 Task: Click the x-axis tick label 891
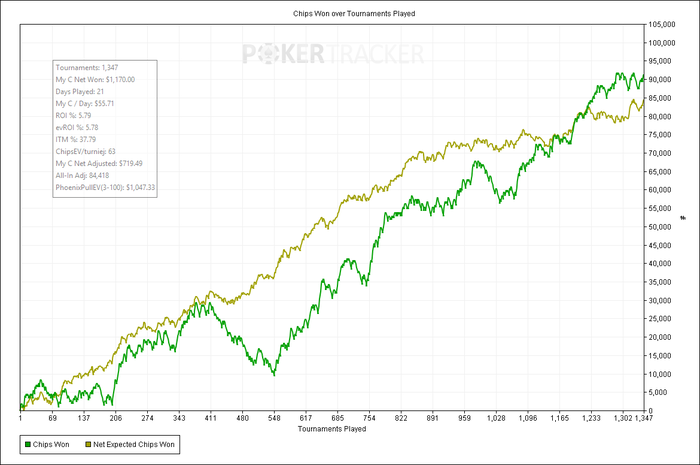coord(433,418)
